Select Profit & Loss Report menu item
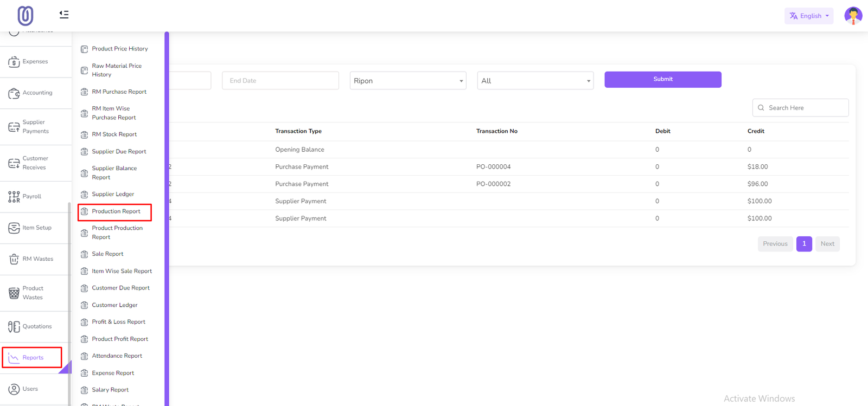Screen dimensions: 868x406 118,322
